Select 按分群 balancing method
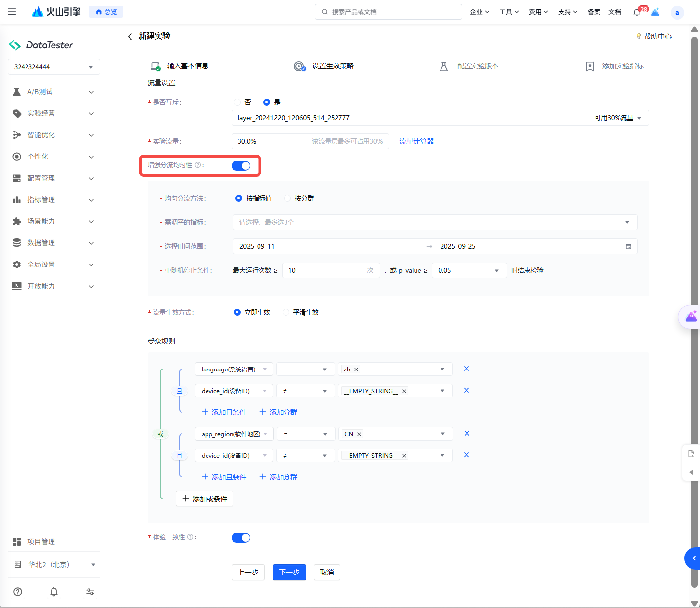This screenshot has height=608, width=700. [x=287, y=198]
